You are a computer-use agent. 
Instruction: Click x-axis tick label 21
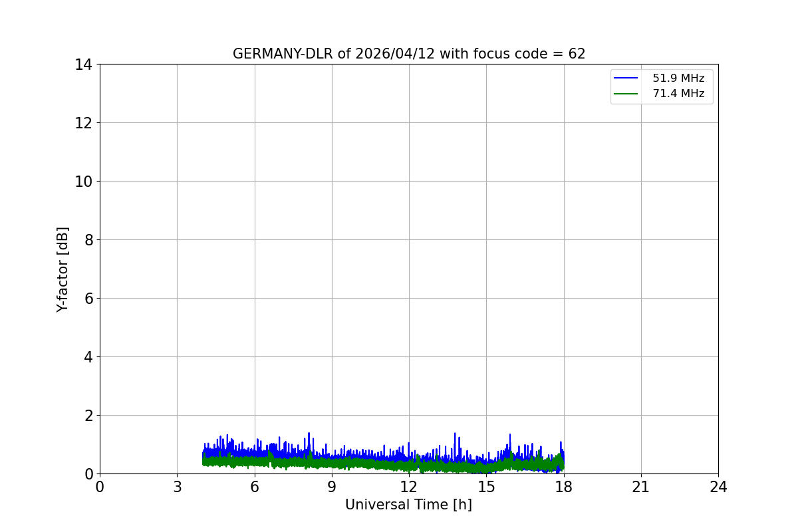641,487
